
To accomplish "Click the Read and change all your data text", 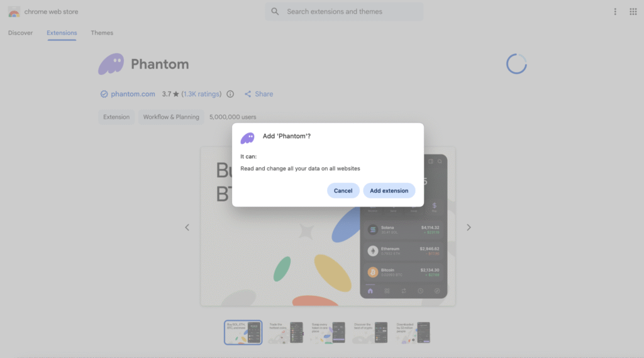I will [x=300, y=168].
